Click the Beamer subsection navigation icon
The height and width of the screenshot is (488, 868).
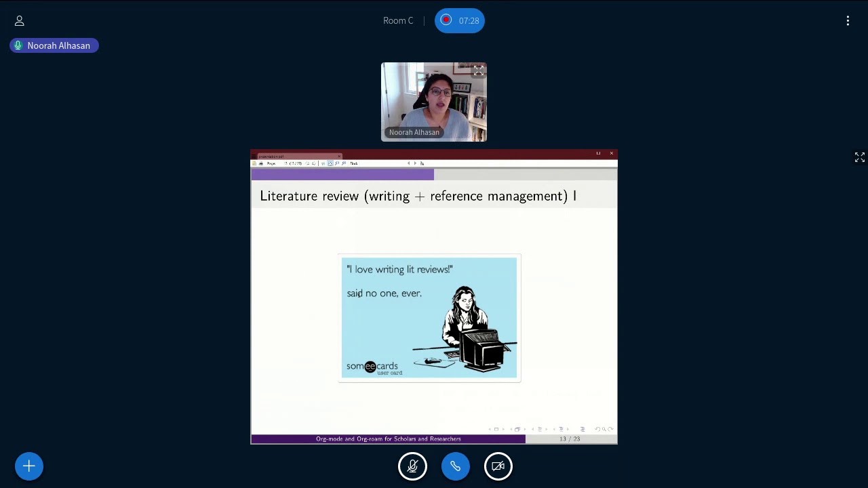[x=540, y=429]
